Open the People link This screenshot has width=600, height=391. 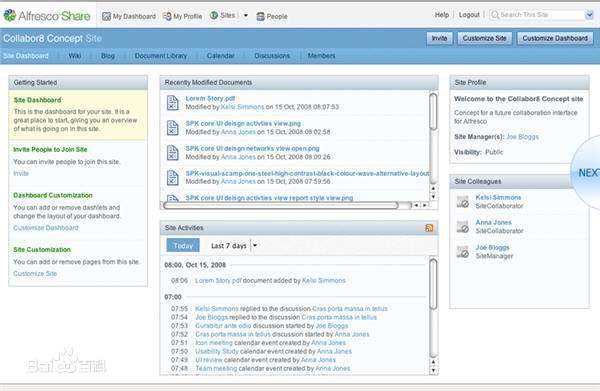click(277, 16)
